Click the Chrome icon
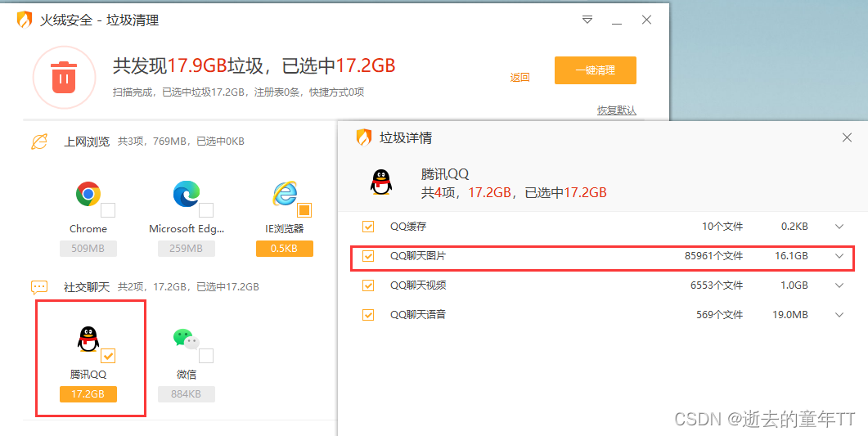This screenshot has width=868, height=436. click(88, 194)
